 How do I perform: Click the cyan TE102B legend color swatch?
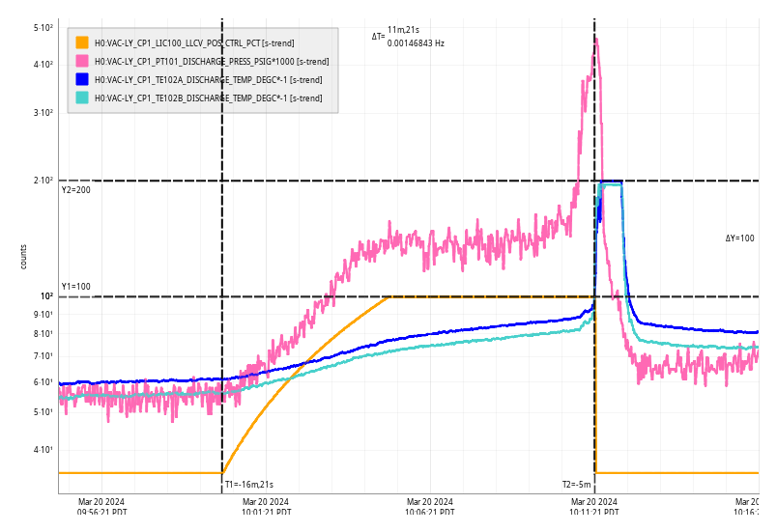click(82, 98)
